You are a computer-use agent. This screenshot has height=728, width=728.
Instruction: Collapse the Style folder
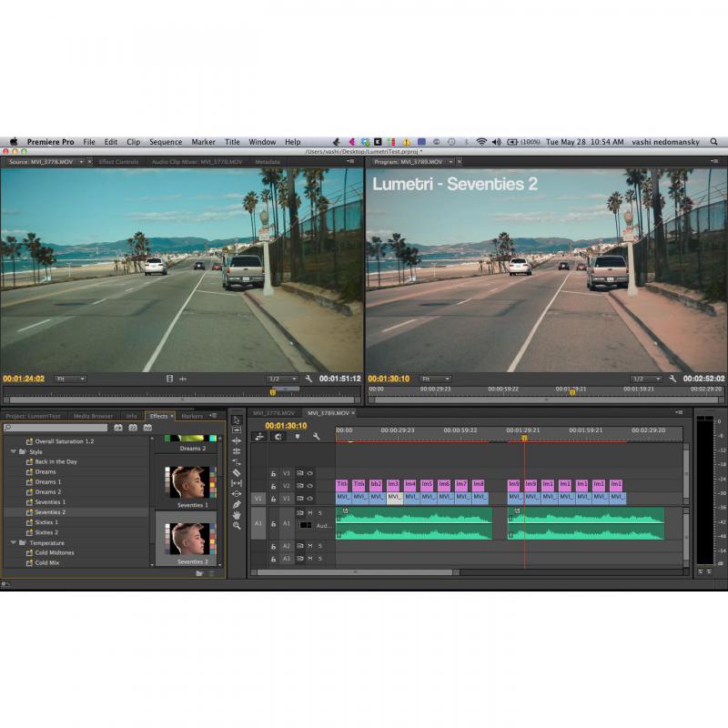click(13, 451)
